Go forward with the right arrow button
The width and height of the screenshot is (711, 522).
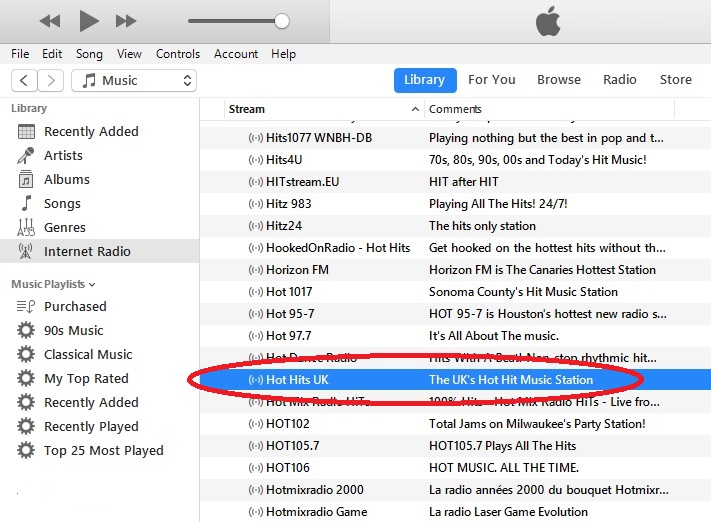click(x=50, y=81)
